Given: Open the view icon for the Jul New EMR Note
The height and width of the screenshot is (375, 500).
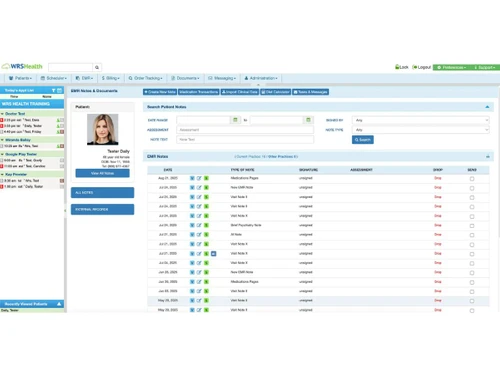Looking at the screenshot, I should tap(192, 188).
